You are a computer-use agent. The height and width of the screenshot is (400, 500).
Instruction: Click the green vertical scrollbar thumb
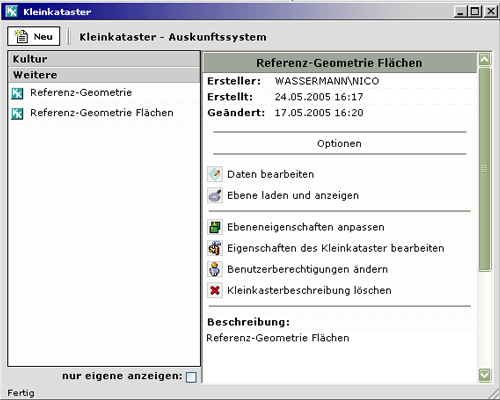484,169
